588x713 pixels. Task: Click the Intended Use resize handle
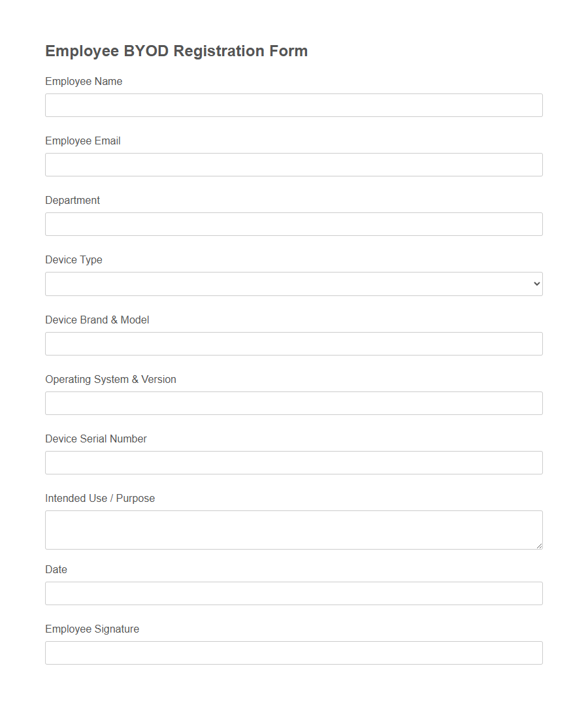(x=540, y=546)
